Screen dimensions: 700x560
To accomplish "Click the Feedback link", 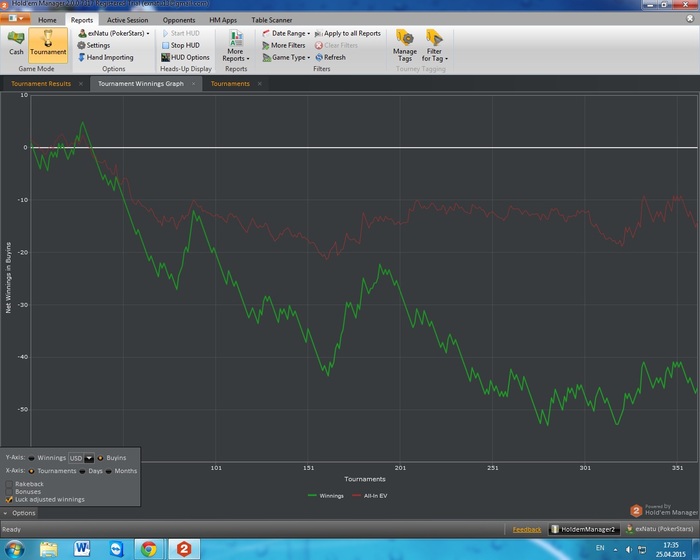I will (x=526, y=529).
